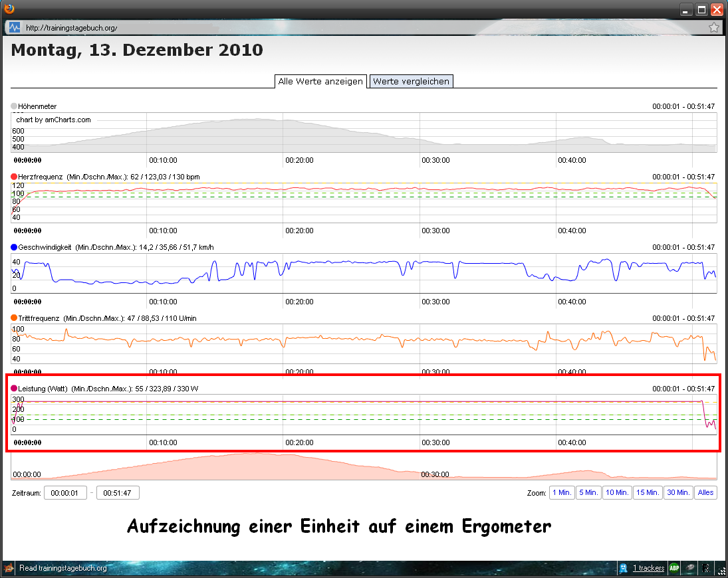Click the R extension icon in status bar
The width and height of the screenshot is (728, 578).
click(705, 568)
